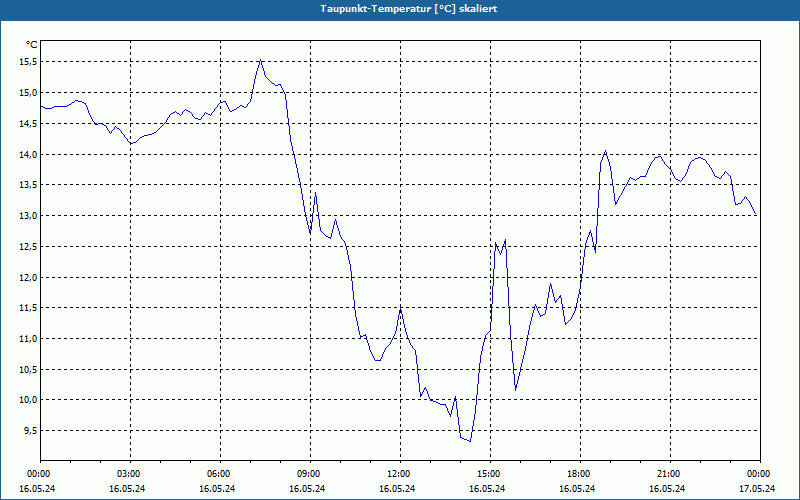Pick the 13,5 y-axis label
The height and width of the screenshot is (500, 800).
[x=28, y=185]
